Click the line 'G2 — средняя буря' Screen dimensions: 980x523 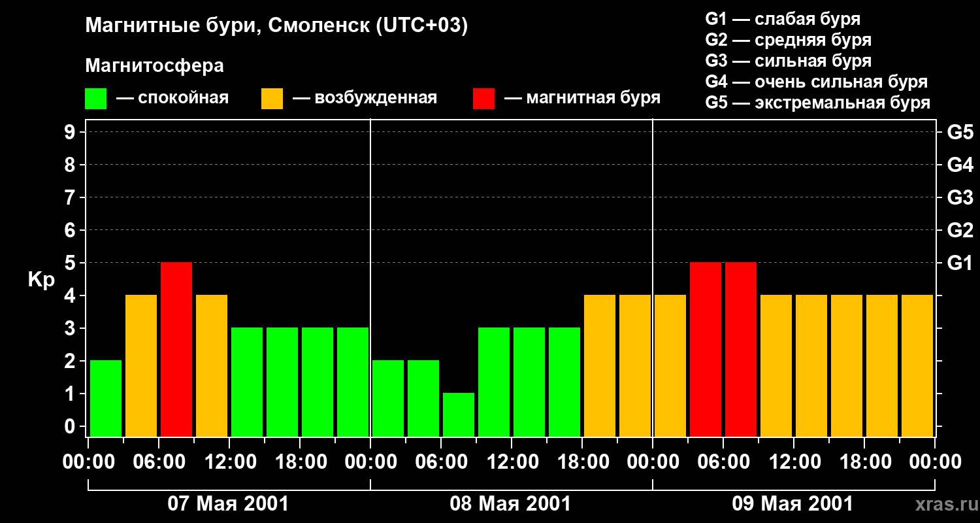click(x=789, y=40)
